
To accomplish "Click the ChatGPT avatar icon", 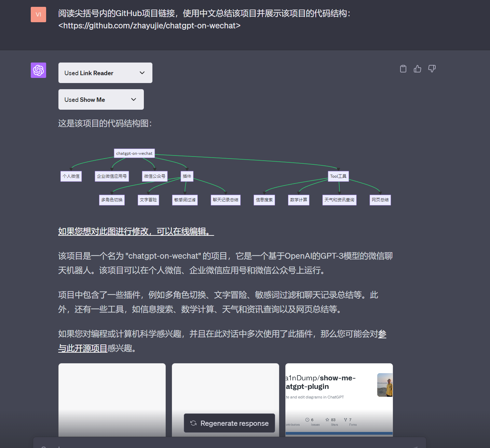I will coord(38,70).
